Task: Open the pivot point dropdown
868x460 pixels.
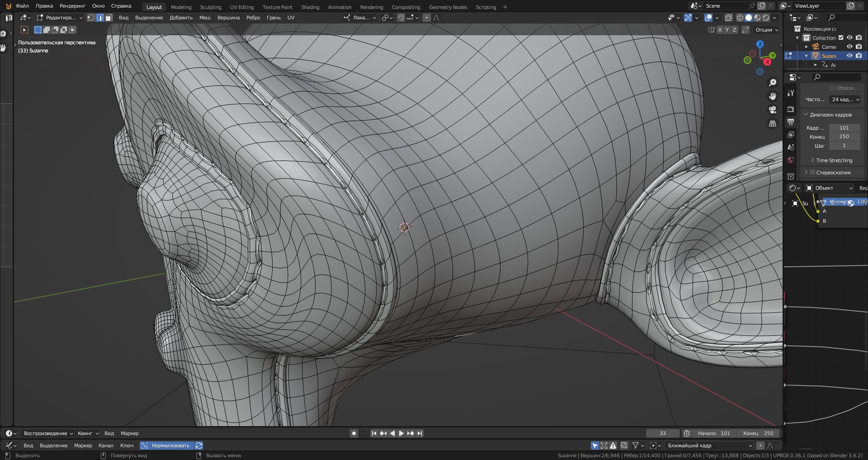Action: pyautogui.click(x=387, y=18)
